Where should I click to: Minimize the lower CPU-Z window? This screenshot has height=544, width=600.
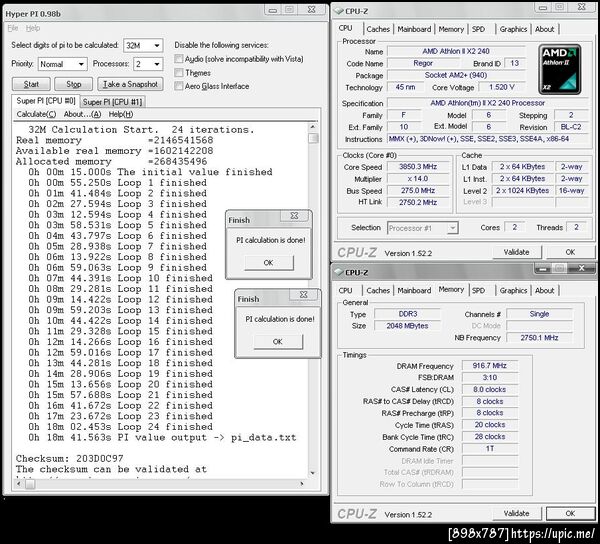(543, 268)
